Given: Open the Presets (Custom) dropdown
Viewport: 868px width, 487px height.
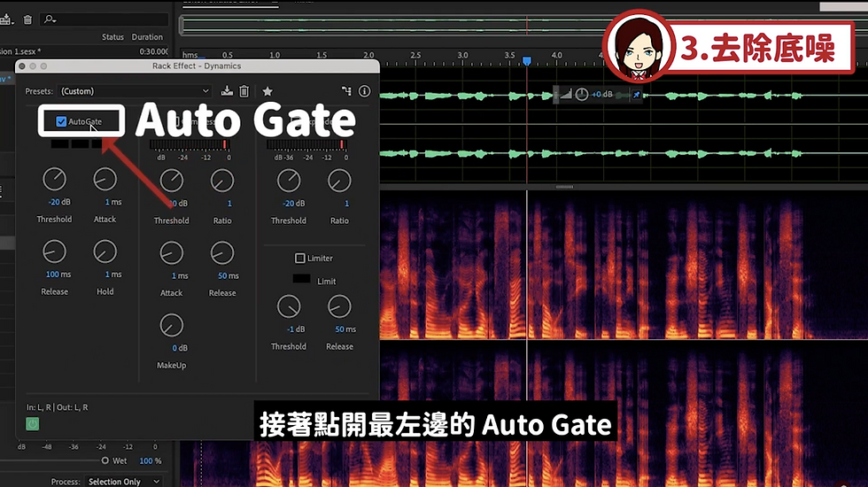Looking at the screenshot, I should tap(135, 90).
